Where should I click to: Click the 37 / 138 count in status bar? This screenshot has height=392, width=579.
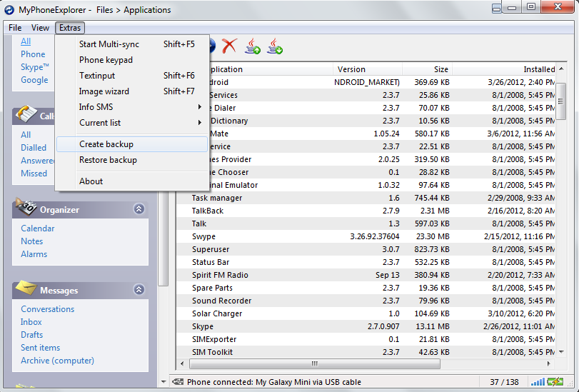(x=504, y=382)
